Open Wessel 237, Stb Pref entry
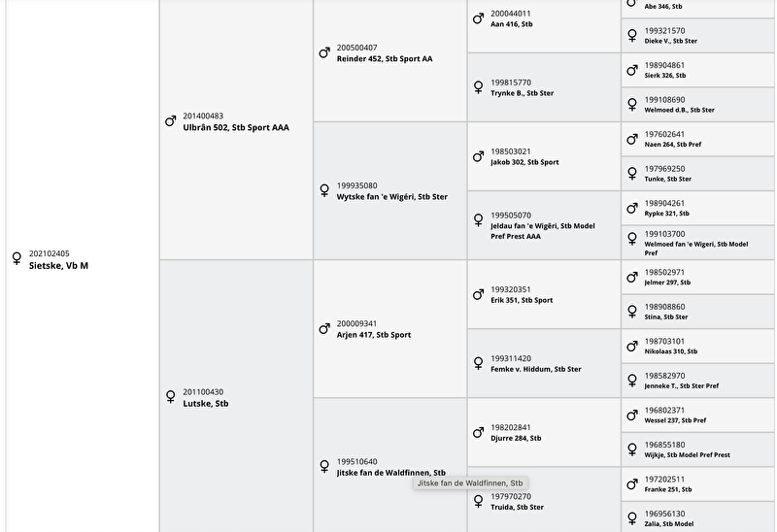The width and height of the screenshot is (777, 532). pos(675,420)
